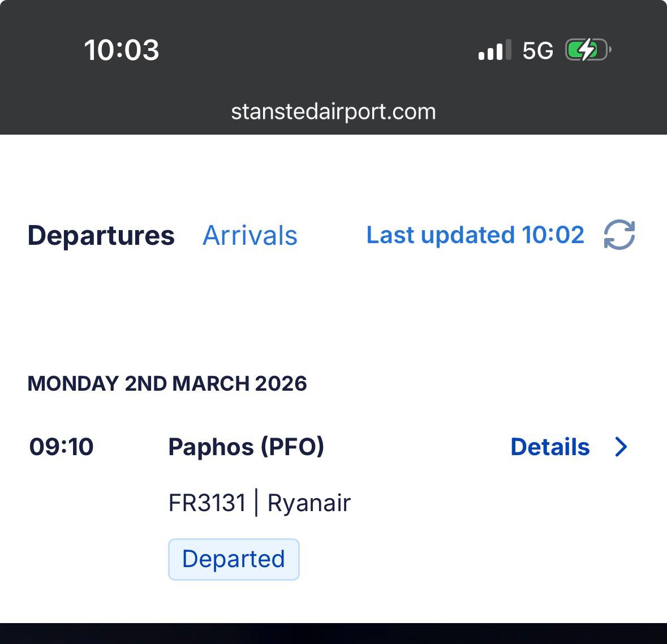Click the Monday 2nd March 2026 heading
This screenshot has height=644, width=667.
(x=167, y=383)
